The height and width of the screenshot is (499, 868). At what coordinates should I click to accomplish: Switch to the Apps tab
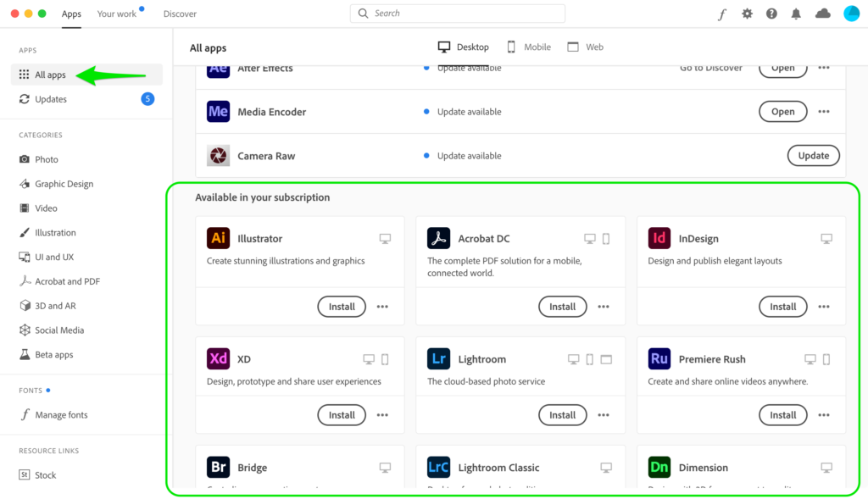(x=71, y=14)
